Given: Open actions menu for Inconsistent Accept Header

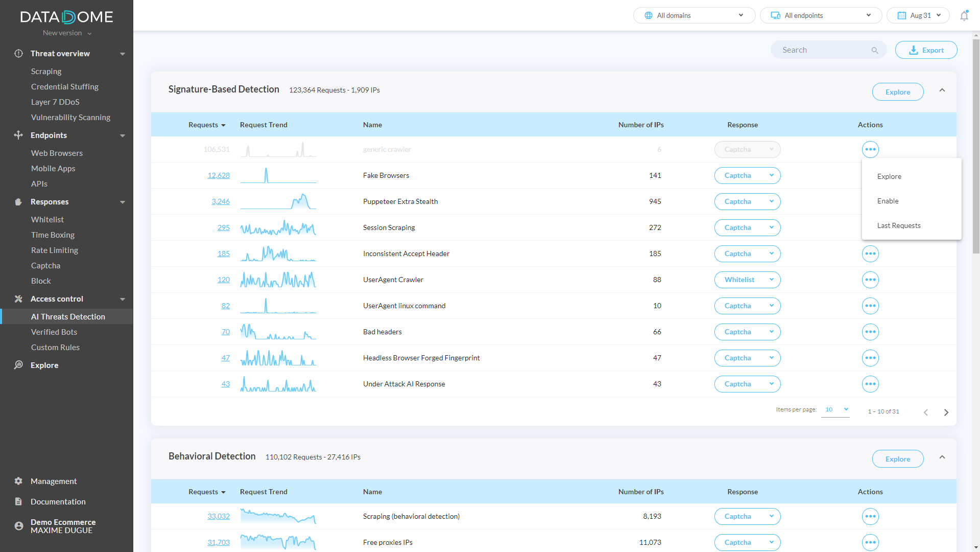Looking at the screenshot, I should click(x=870, y=254).
